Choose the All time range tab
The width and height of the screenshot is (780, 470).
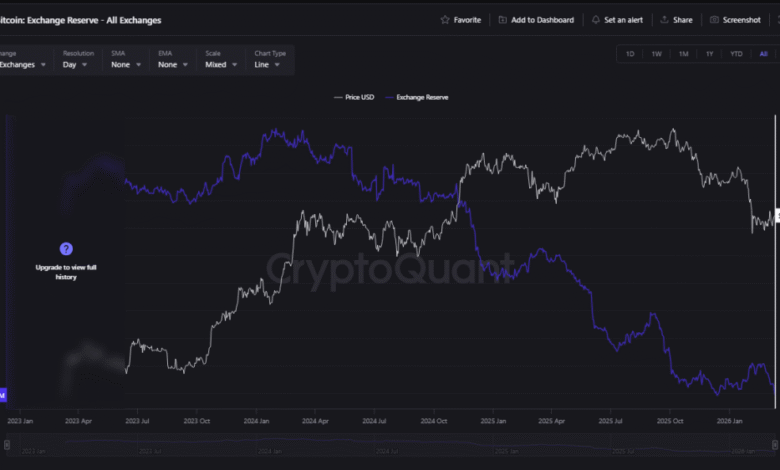[x=763, y=54]
